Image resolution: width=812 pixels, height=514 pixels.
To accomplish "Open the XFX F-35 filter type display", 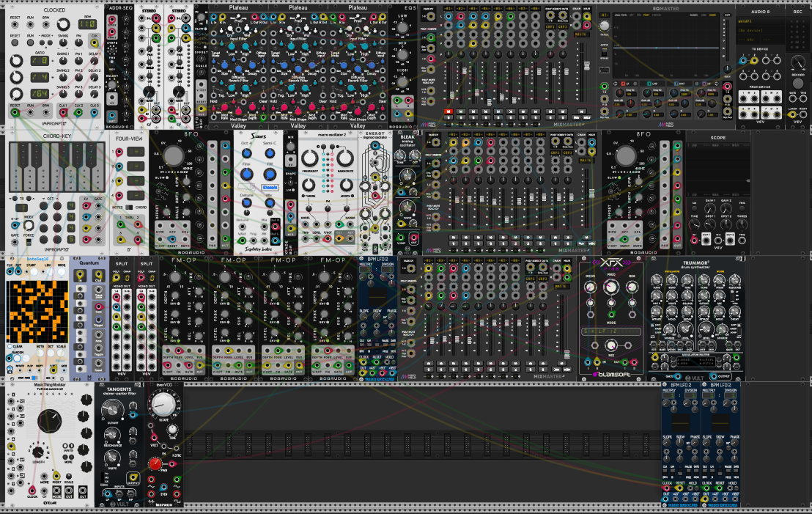I will [612, 331].
